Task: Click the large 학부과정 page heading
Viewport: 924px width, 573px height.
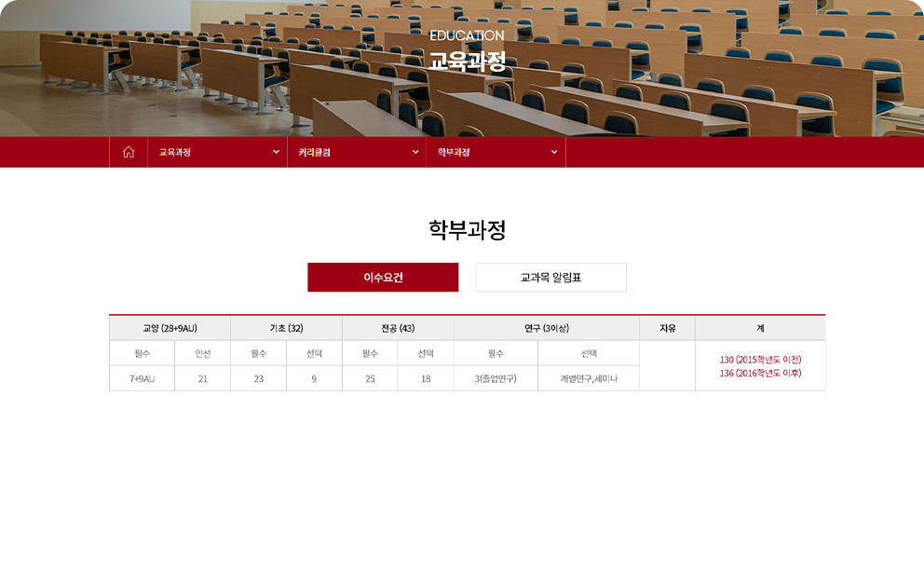Action: [x=467, y=230]
